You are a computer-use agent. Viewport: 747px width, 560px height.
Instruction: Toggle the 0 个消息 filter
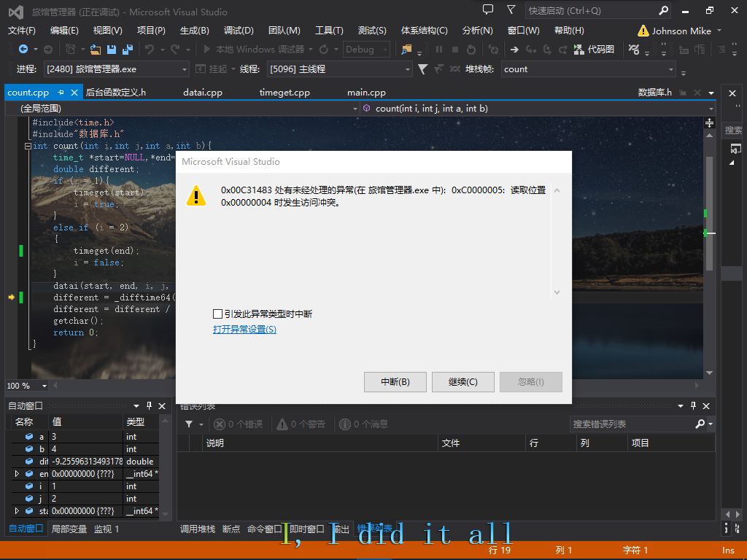click(363, 424)
